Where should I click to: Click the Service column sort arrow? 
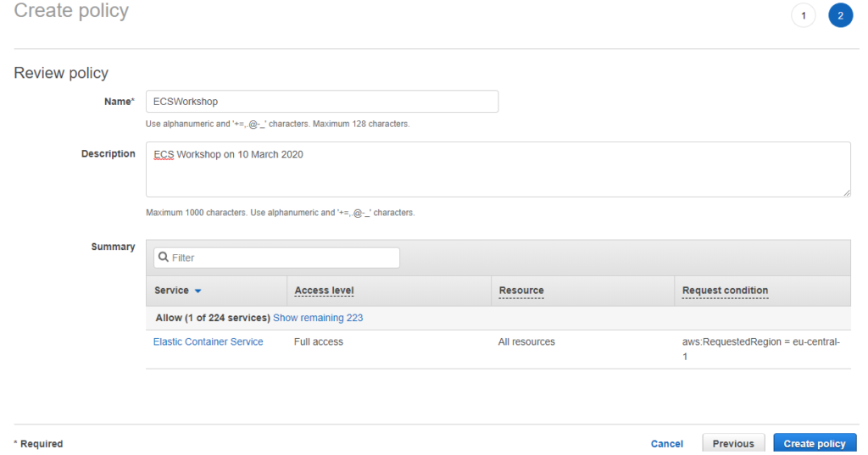tap(198, 291)
